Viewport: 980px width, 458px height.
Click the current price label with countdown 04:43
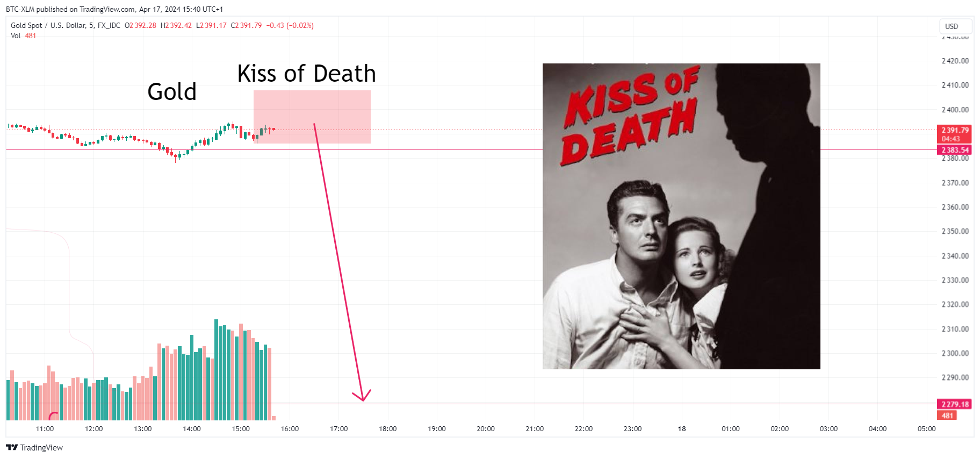(954, 134)
